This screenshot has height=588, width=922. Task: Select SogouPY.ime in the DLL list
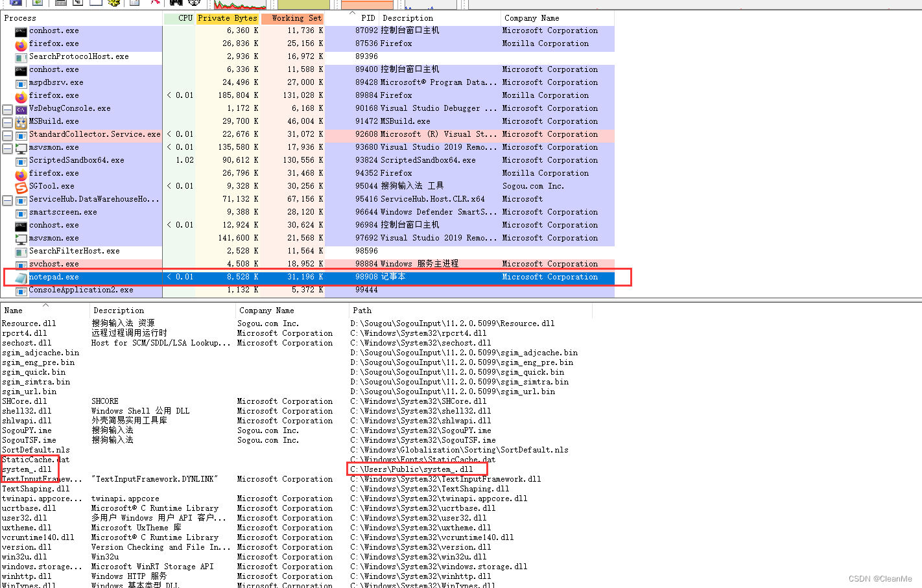27,430
